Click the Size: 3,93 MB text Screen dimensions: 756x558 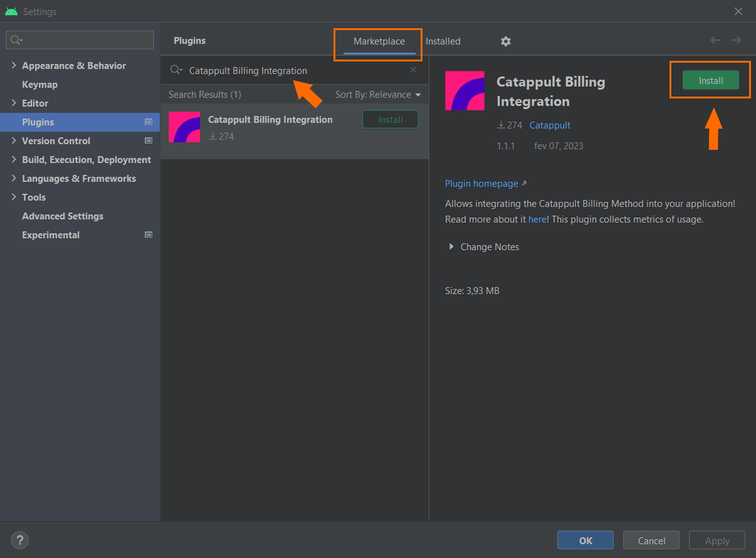(472, 291)
